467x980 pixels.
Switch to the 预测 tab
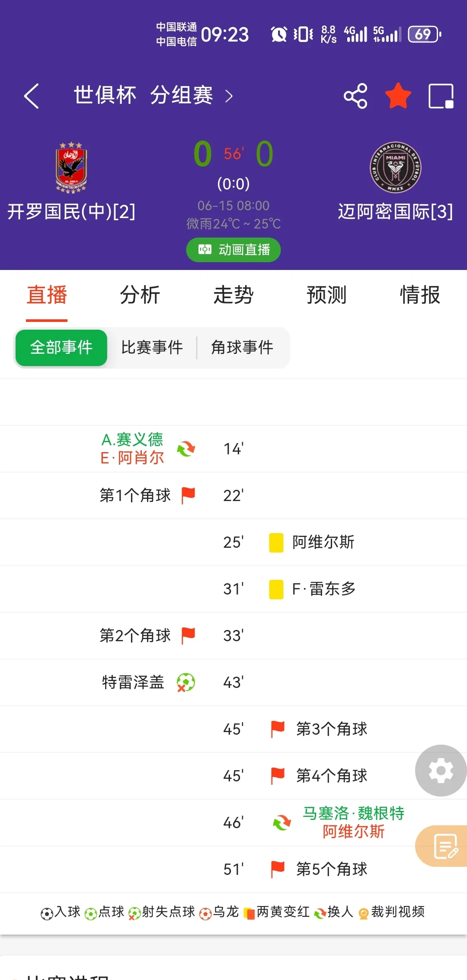(326, 296)
